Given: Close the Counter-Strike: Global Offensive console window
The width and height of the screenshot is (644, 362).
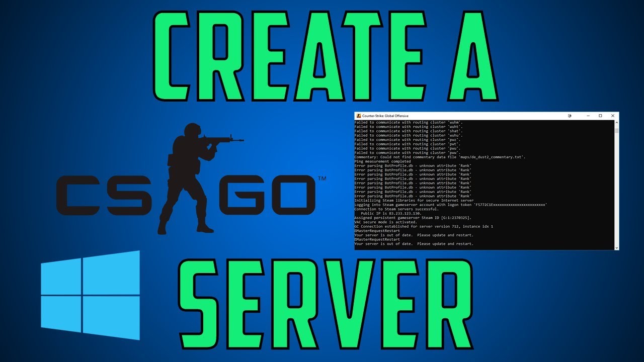Looking at the screenshot, I should pyautogui.click(x=613, y=116).
